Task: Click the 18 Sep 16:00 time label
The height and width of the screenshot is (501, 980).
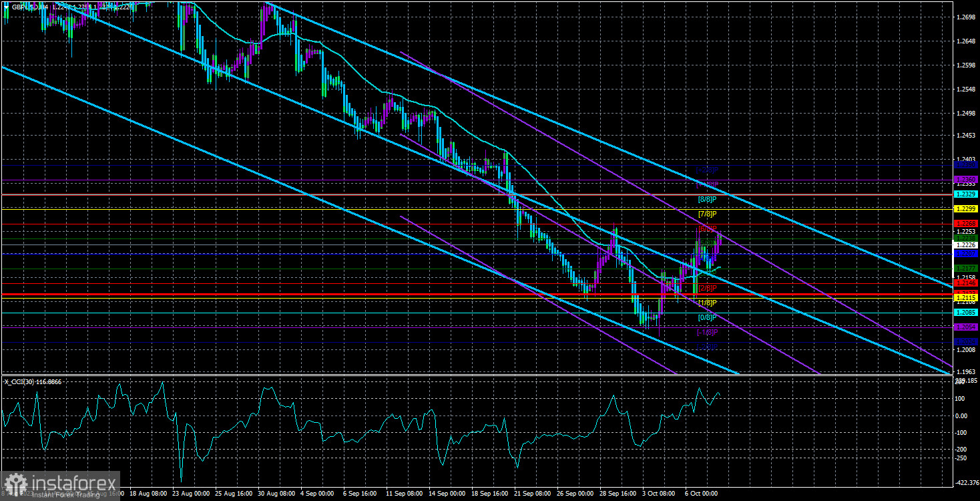Action: click(x=489, y=494)
